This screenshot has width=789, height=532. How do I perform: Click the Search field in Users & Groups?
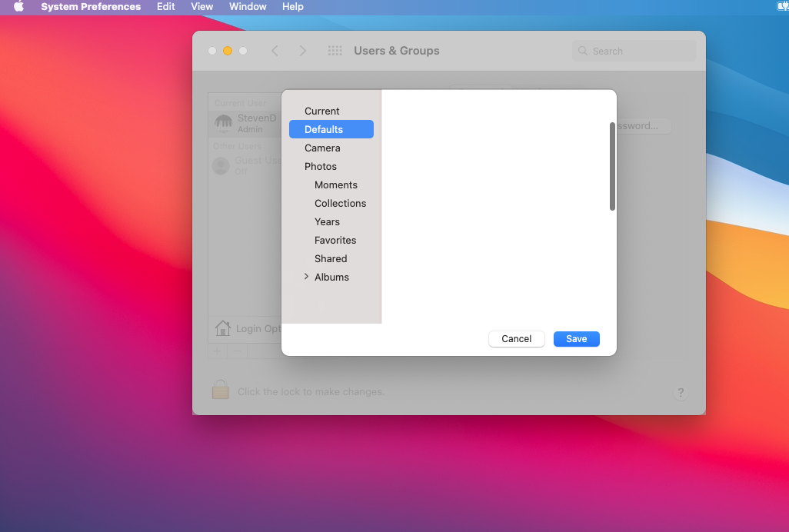pos(634,51)
